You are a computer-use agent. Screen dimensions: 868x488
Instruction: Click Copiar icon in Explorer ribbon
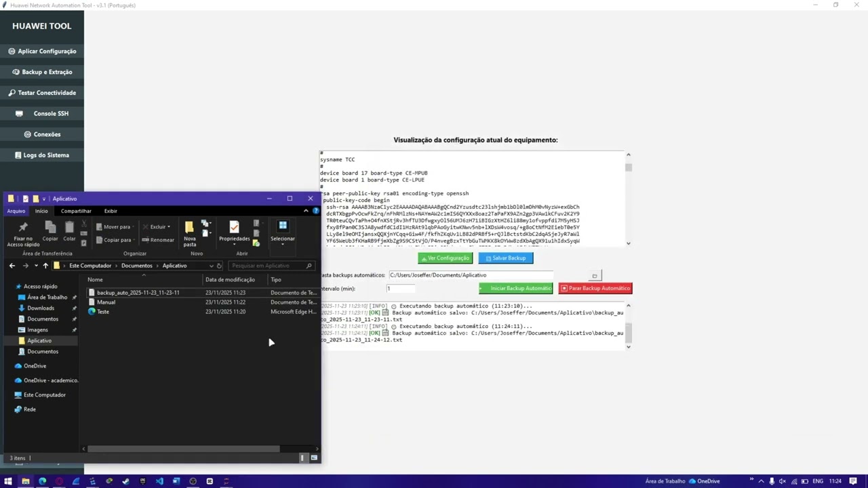point(50,226)
